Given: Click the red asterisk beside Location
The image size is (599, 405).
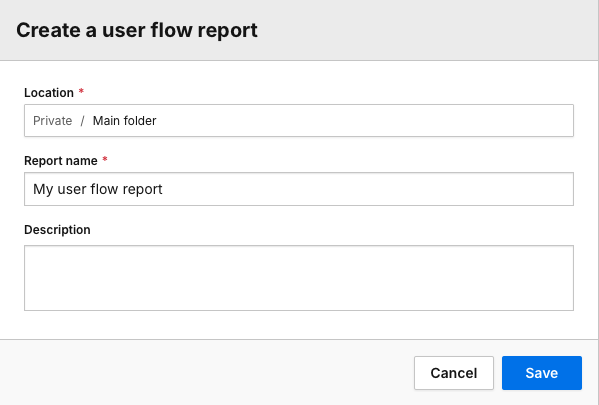Looking at the screenshot, I should tap(81, 91).
